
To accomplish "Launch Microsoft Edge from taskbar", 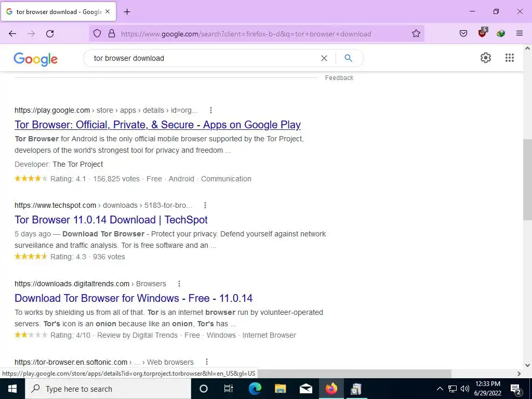I will click(x=255, y=389).
